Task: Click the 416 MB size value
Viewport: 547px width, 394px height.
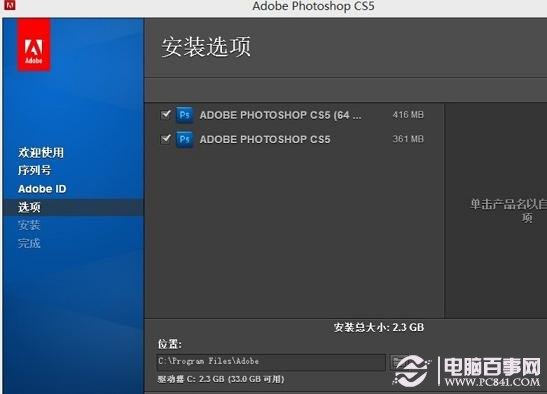Action: [408, 115]
